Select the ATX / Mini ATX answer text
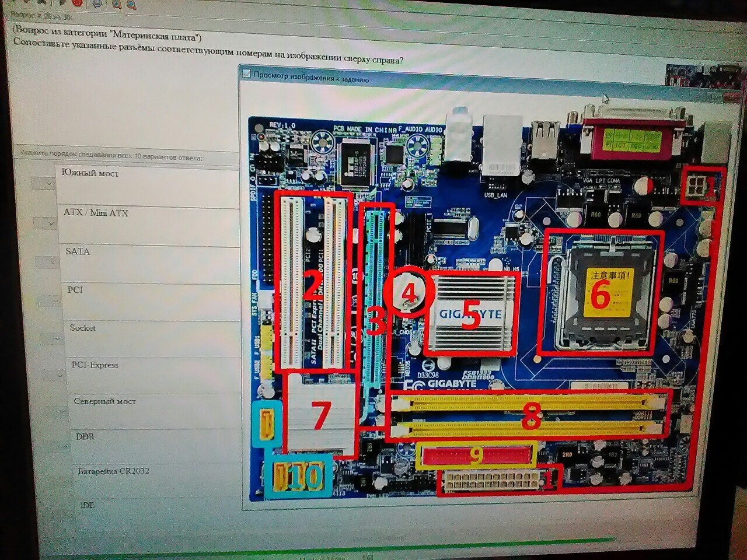 point(96,213)
